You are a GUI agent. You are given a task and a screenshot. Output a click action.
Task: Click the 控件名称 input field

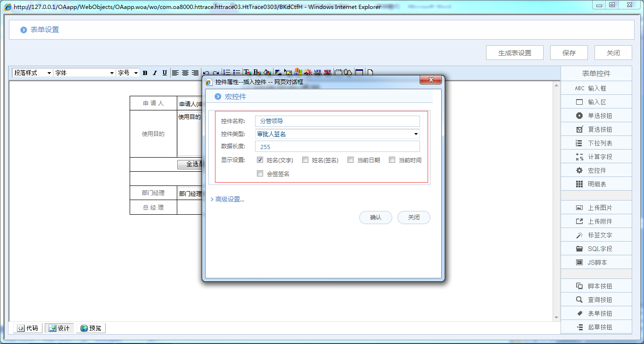337,121
